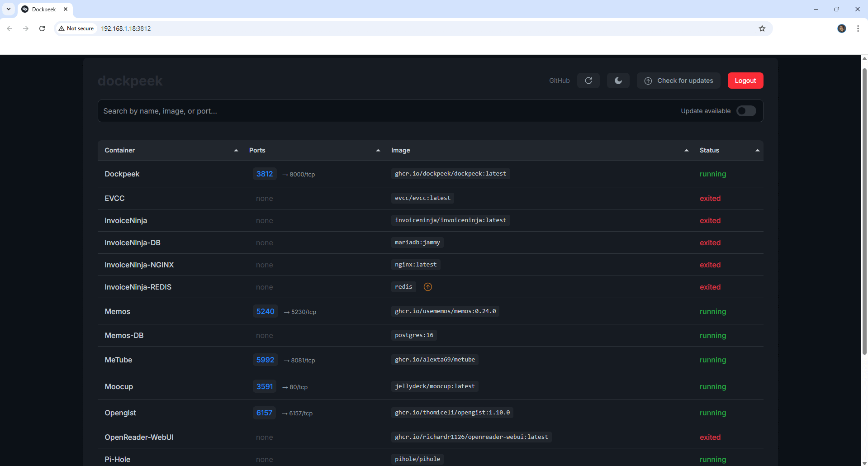Open port 6157 link for Opengist
868x466 pixels.
coord(264,413)
